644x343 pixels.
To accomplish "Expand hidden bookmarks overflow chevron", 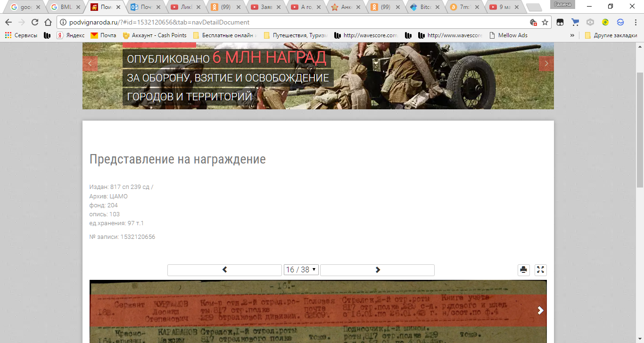I will point(572,35).
